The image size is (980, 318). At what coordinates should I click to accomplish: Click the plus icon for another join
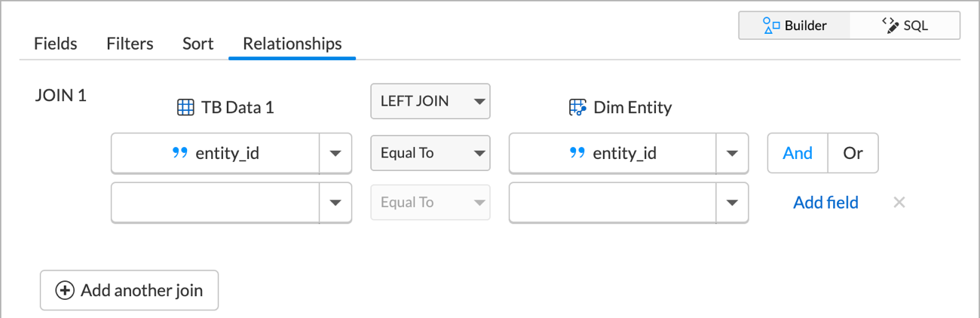pos(66,290)
